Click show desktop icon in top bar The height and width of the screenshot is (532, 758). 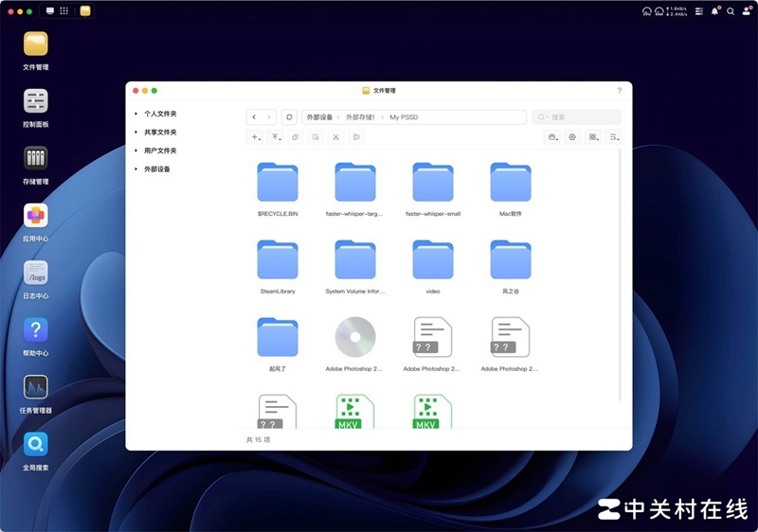click(50, 10)
